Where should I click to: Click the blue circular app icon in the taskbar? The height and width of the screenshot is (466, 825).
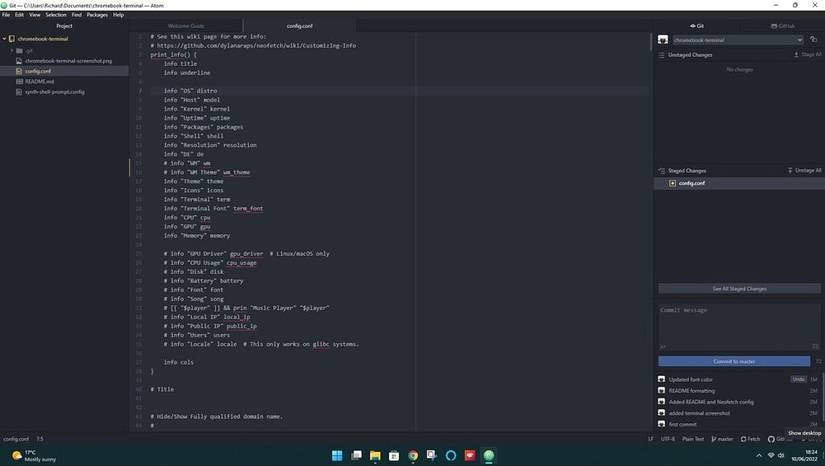(x=451, y=455)
